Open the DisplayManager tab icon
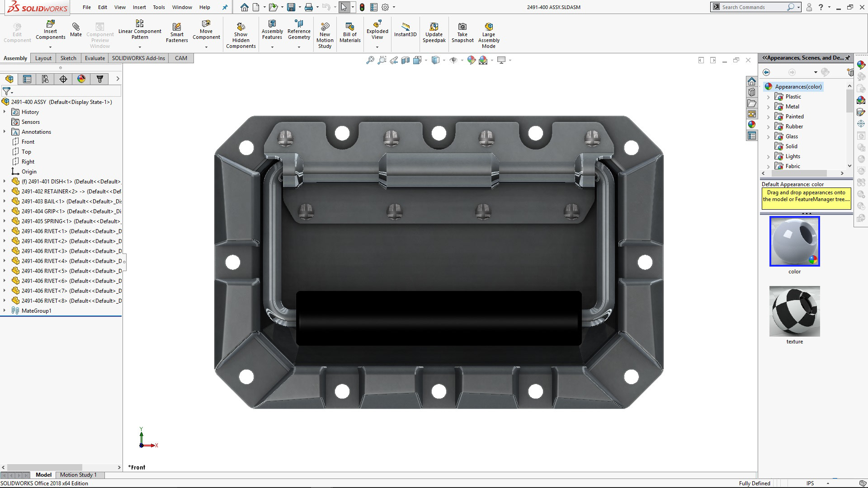The image size is (868, 488). tap(81, 79)
